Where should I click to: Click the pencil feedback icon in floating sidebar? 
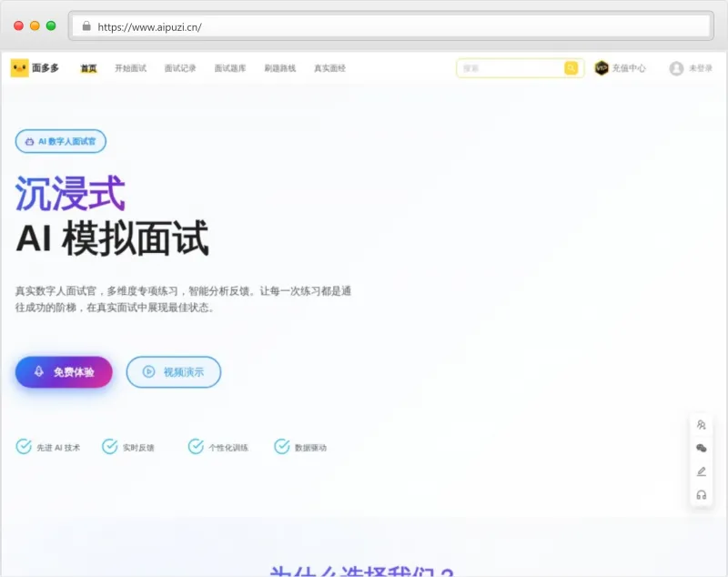(x=701, y=471)
